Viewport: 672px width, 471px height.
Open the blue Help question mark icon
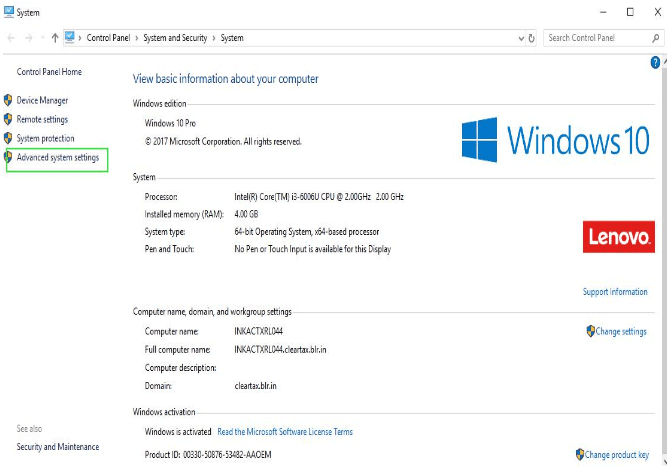(x=655, y=63)
